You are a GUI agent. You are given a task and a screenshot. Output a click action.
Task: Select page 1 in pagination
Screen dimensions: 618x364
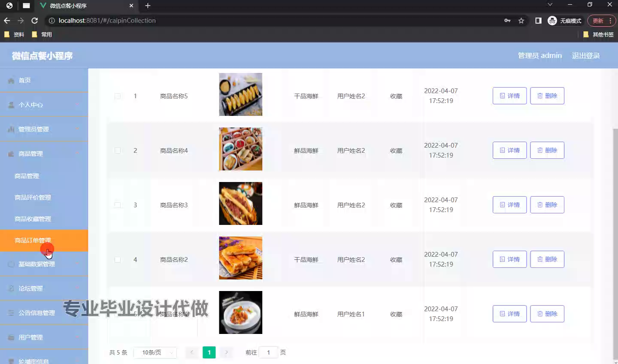click(209, 352)
